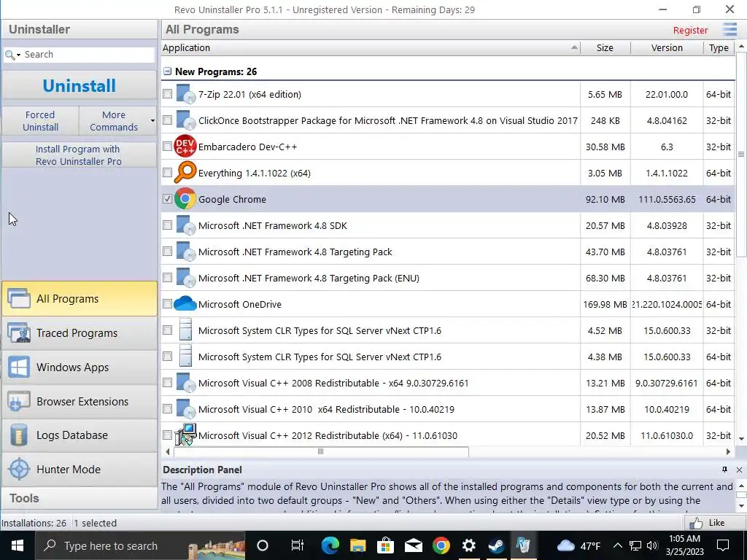Image resolution: width=747 pixels, height=560 pixels.
Task: Click the volume speaker tray icon
Action: pos(652,545)
